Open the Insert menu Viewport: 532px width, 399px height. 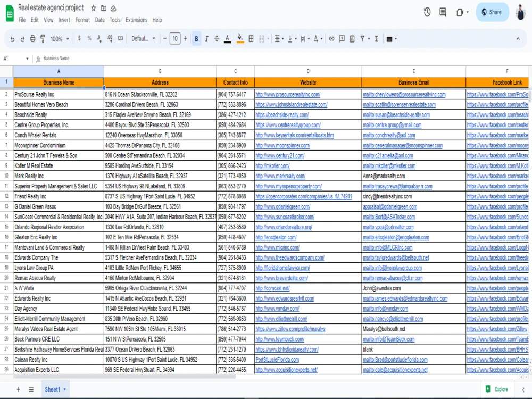(64, 20)
